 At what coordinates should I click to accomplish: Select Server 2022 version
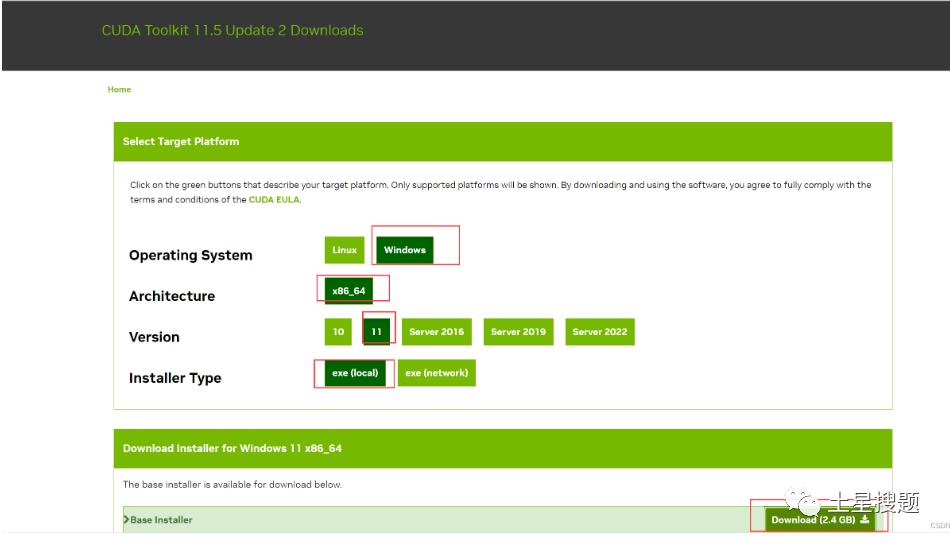(x=600, y=331)
